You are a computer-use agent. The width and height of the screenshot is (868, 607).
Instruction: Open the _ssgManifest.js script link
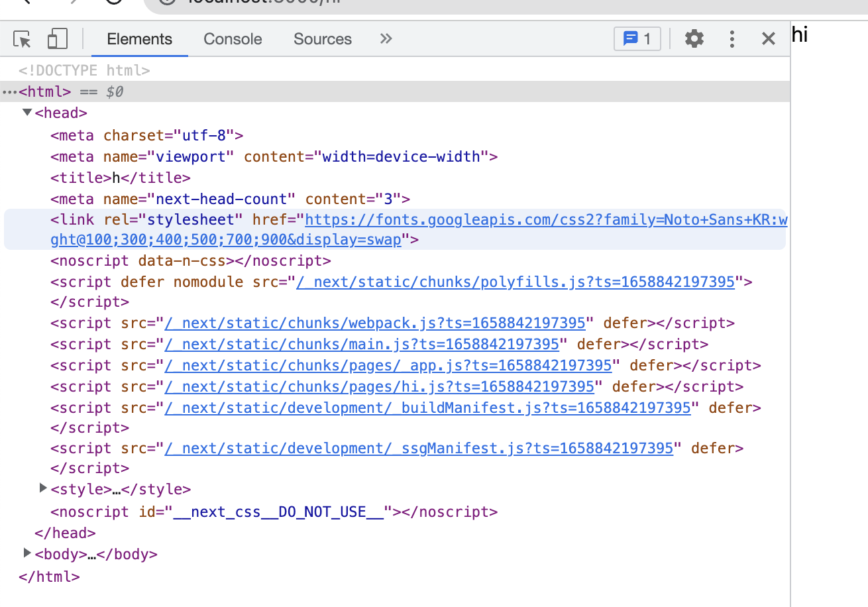(419, 448)
